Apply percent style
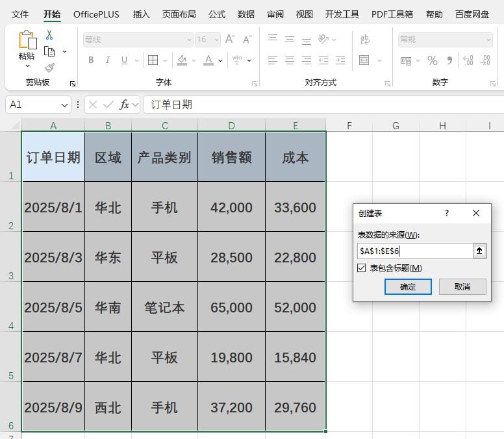 (433, 60)
